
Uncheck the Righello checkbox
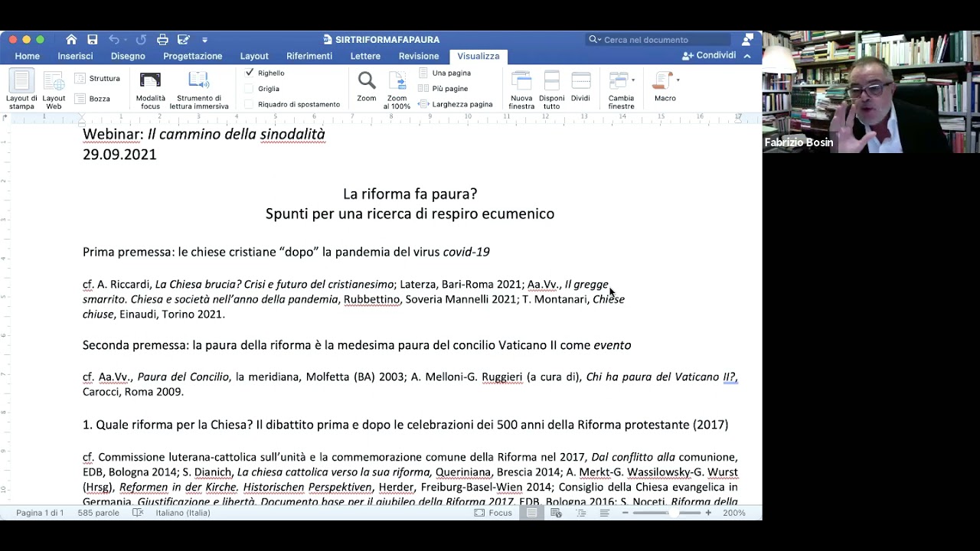[250, 73]
